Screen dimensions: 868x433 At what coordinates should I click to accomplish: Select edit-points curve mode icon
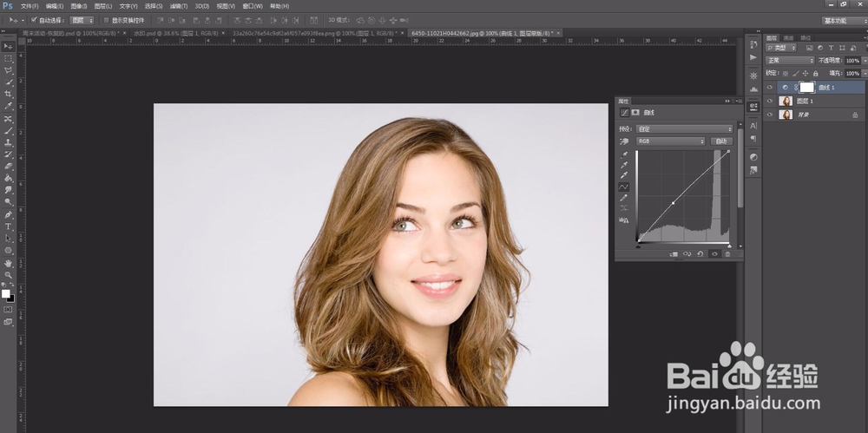pyautogui.click(x=624, y=187)
